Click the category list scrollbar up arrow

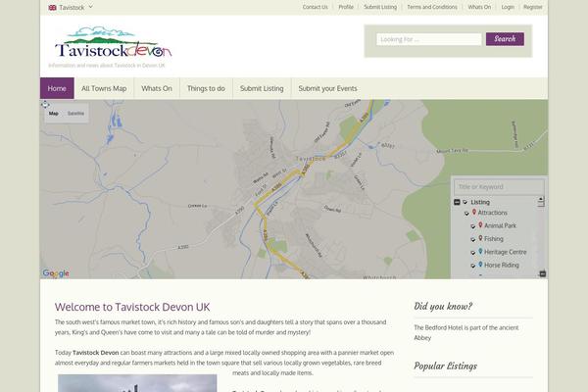coord(541,199)
